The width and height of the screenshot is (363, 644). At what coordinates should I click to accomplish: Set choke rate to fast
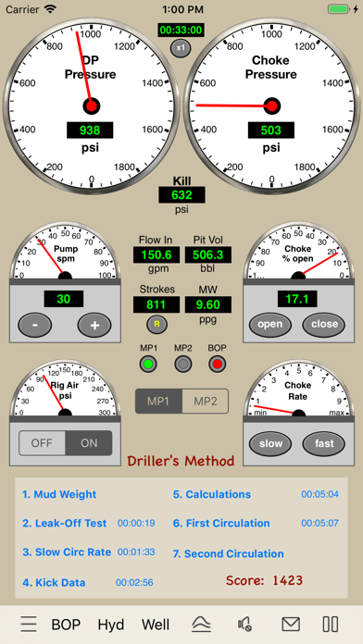coord(324,443)
